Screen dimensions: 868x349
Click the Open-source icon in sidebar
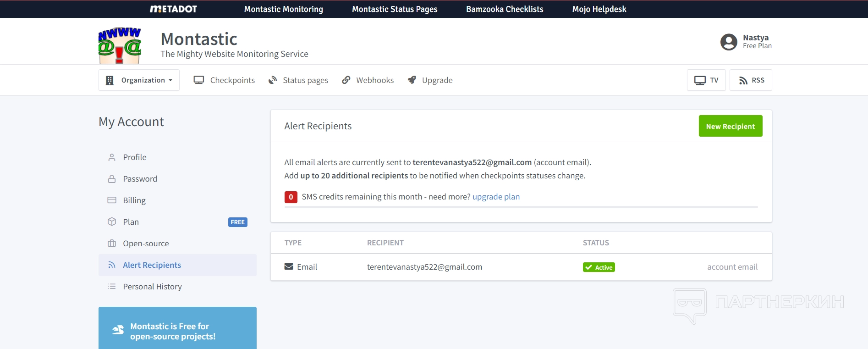pyautogui.click(x=112, y=244)
